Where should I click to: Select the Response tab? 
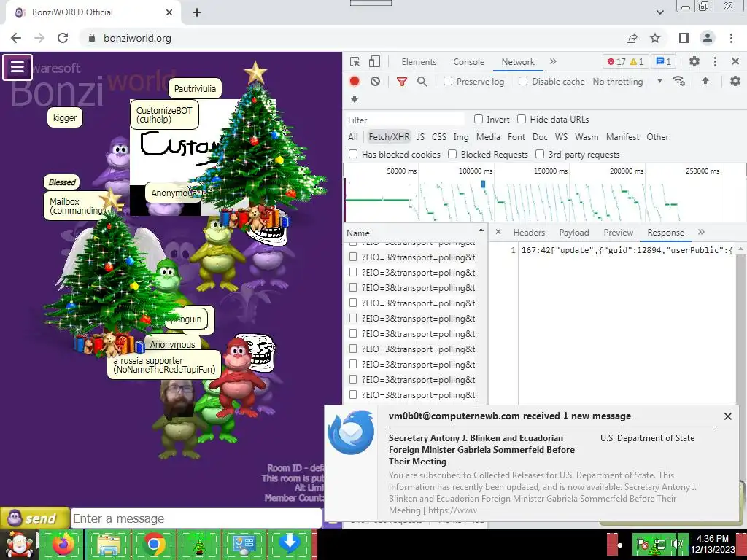[665, 233]
